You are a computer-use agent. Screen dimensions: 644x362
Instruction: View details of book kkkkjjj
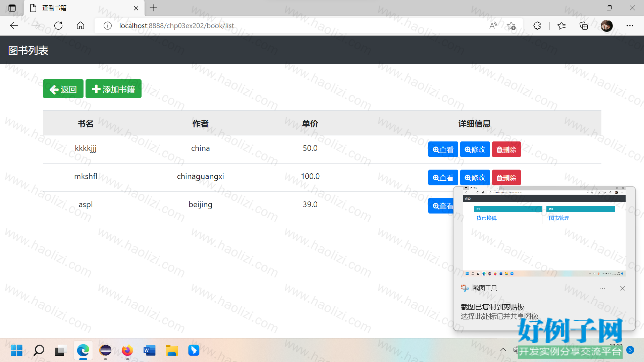(x=443, y=149)
